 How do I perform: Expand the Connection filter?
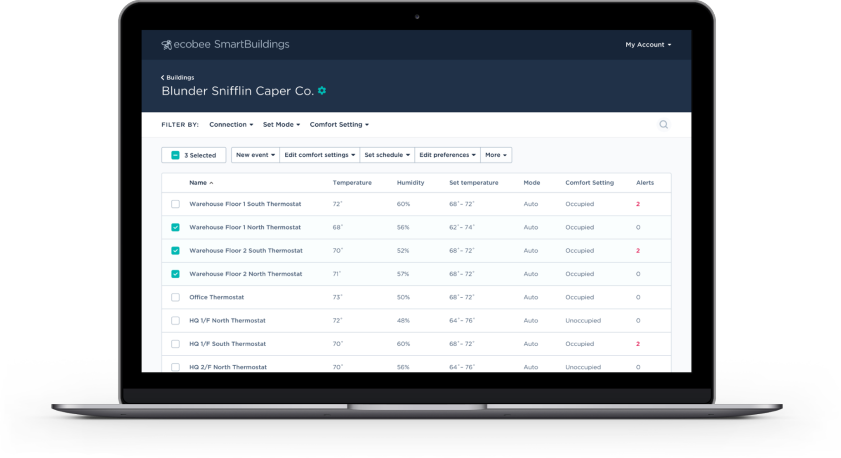click(x=231, y=124)
